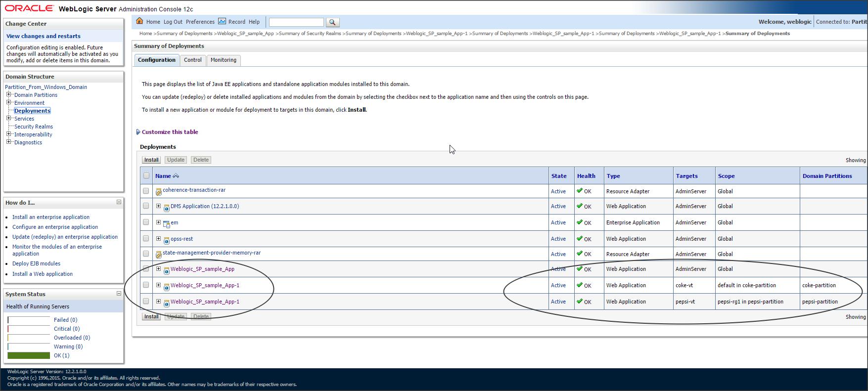
Task: Click the Home house icon in toolbar
Action: click(x=139, y=21)
